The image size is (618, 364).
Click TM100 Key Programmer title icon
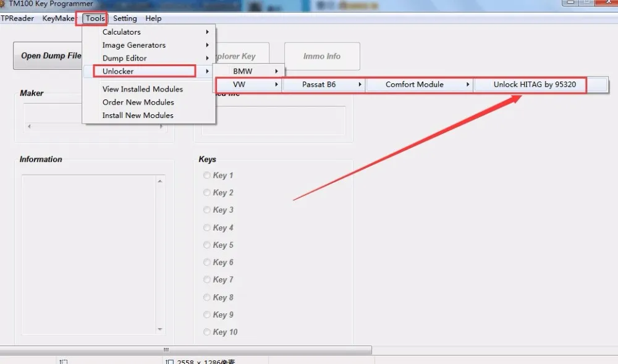(2, 4)
